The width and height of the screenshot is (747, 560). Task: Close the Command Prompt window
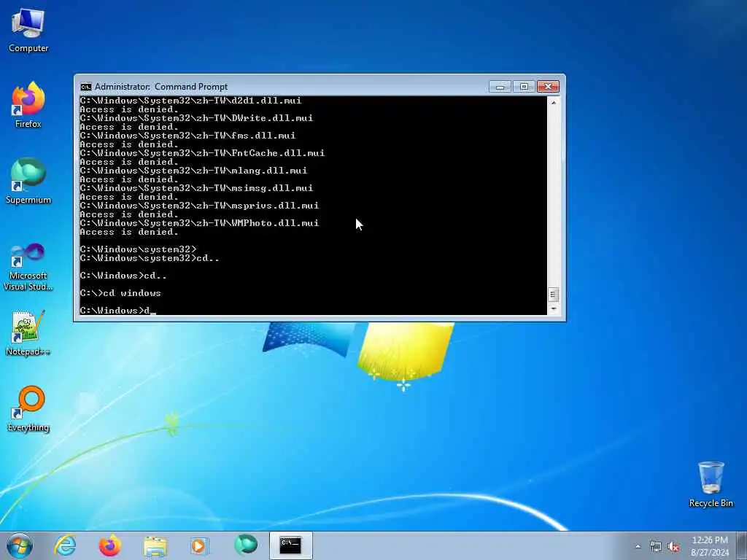[x=548, y=87]
